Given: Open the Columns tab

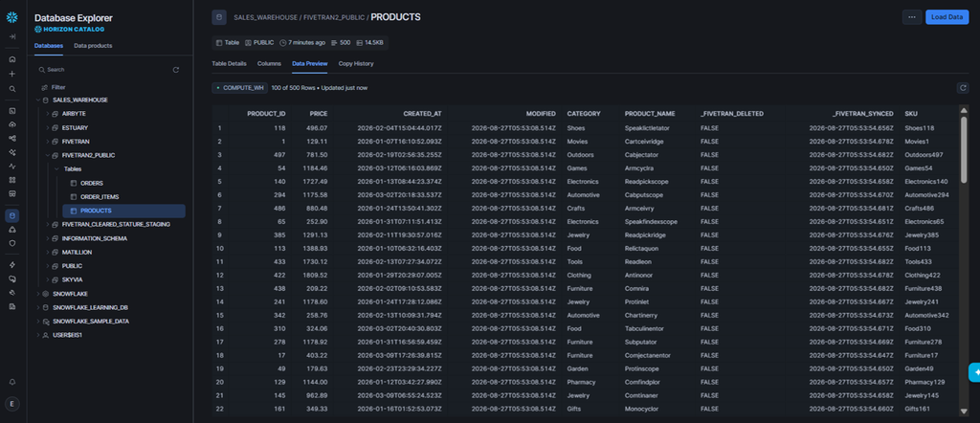Looking at the screenshot, I should (269, 64).
